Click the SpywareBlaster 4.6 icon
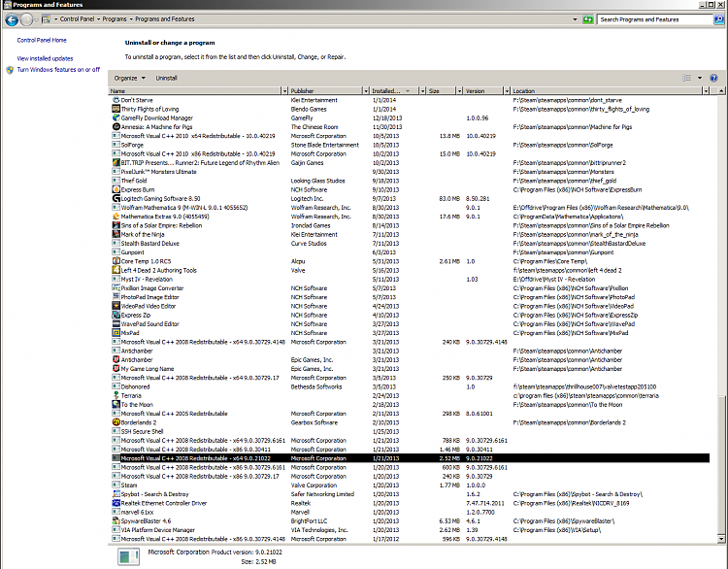Viewport: 728px width, 569px height. tap(116, 520)
